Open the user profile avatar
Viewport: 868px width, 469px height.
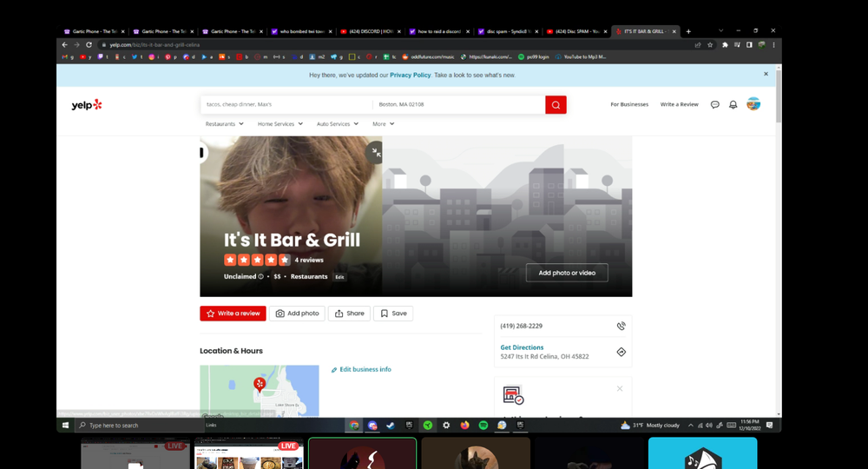pyautogui.click(x=753, y=104)
